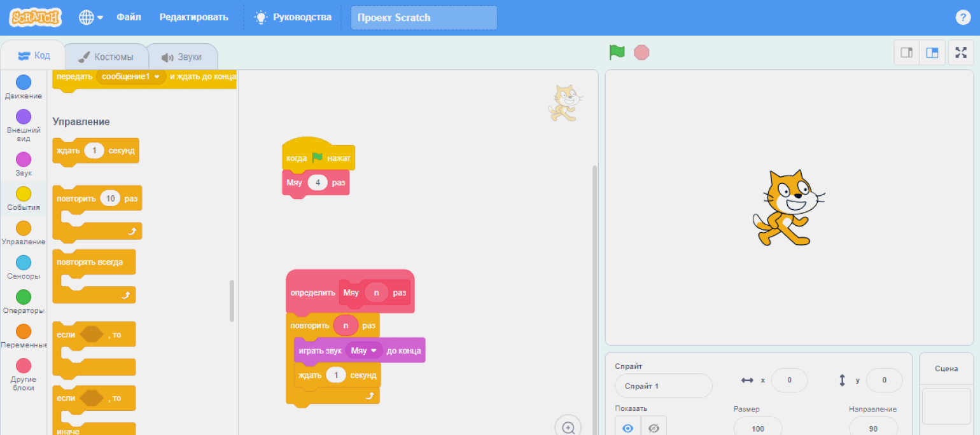Click the value 10 in the repeat block
This screenshot has height=435, width=980.
point(110,198)
